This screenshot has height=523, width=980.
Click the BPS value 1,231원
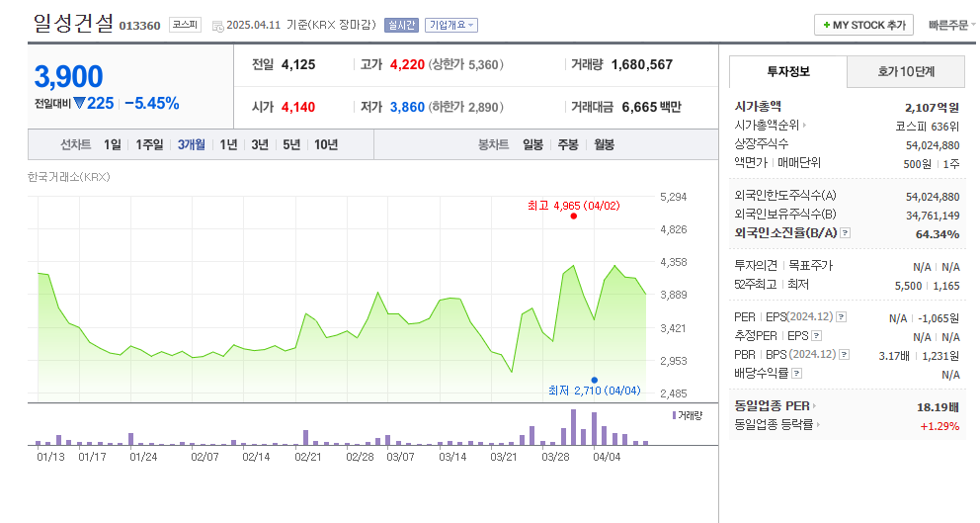940,356
